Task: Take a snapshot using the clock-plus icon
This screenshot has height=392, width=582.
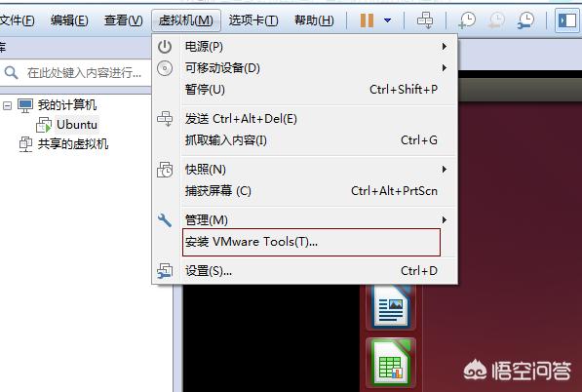Action: pos(467,20)
